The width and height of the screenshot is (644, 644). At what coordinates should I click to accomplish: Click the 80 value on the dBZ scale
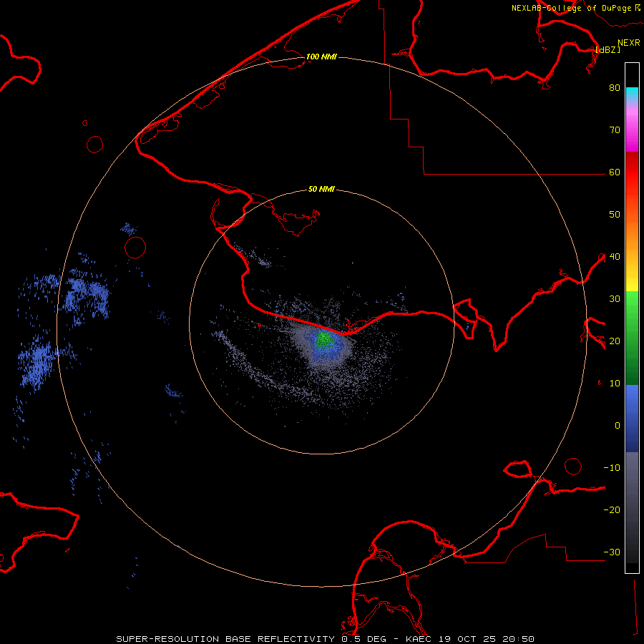[x=615, y=88]
